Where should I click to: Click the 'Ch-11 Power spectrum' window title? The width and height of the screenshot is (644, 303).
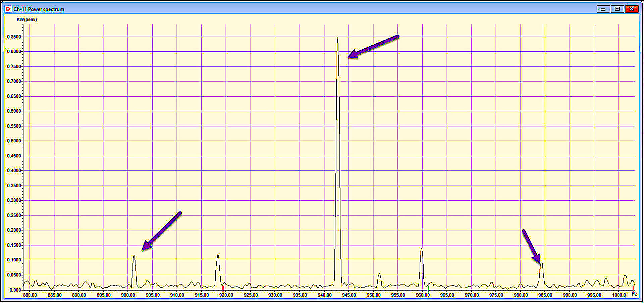point(39,9)
